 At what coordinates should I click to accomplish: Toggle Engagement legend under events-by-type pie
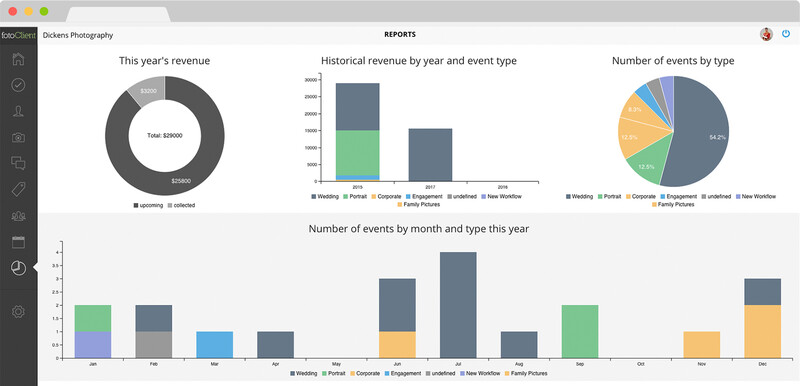pos(679,196)
